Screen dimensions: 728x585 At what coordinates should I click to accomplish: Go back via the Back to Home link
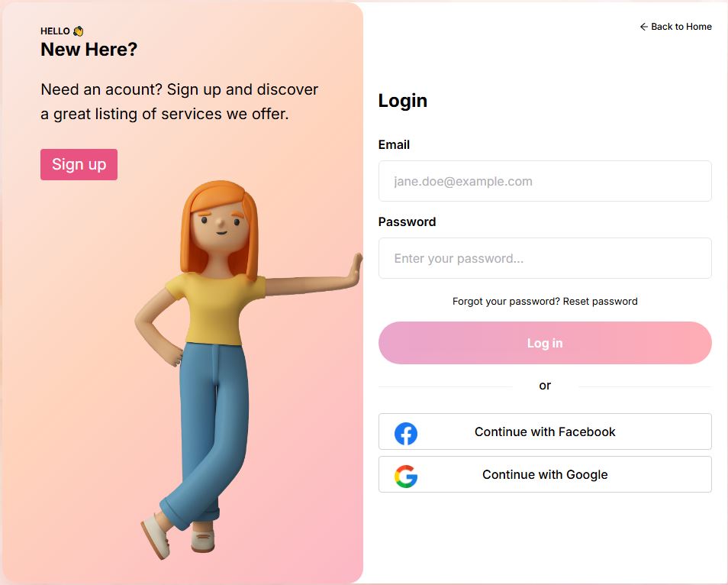pyautogui.click(x=675, y=27)
